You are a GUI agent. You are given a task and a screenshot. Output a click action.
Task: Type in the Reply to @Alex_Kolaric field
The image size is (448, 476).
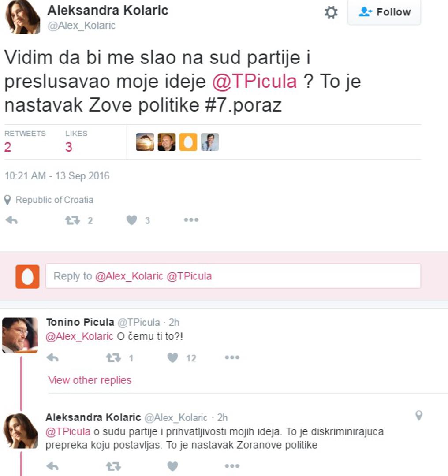(x=233, y=276)
